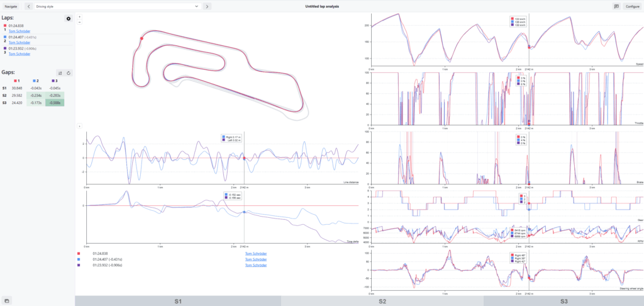
Task: Open the Navigate menu
Action: click(x=11, y=6)
